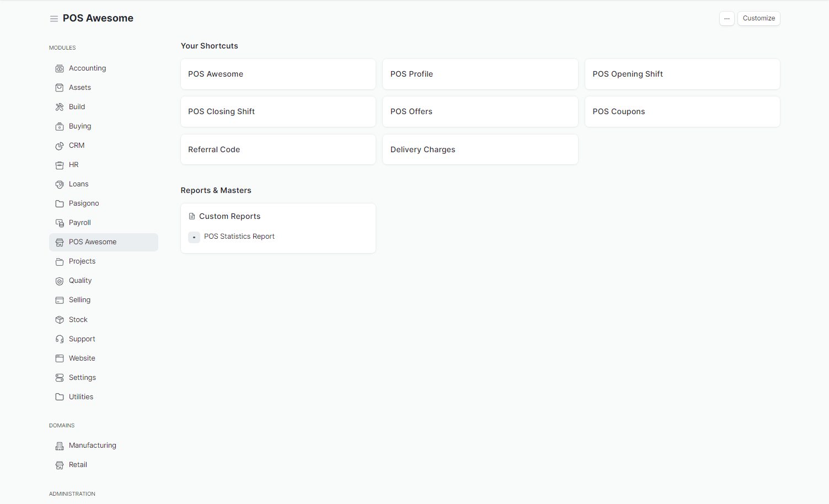Viewport: 829px width, 504px height.
Task: Toggle the sidebar hamburger menu icon
Action: pyautogui.click(x=54, y=19)
